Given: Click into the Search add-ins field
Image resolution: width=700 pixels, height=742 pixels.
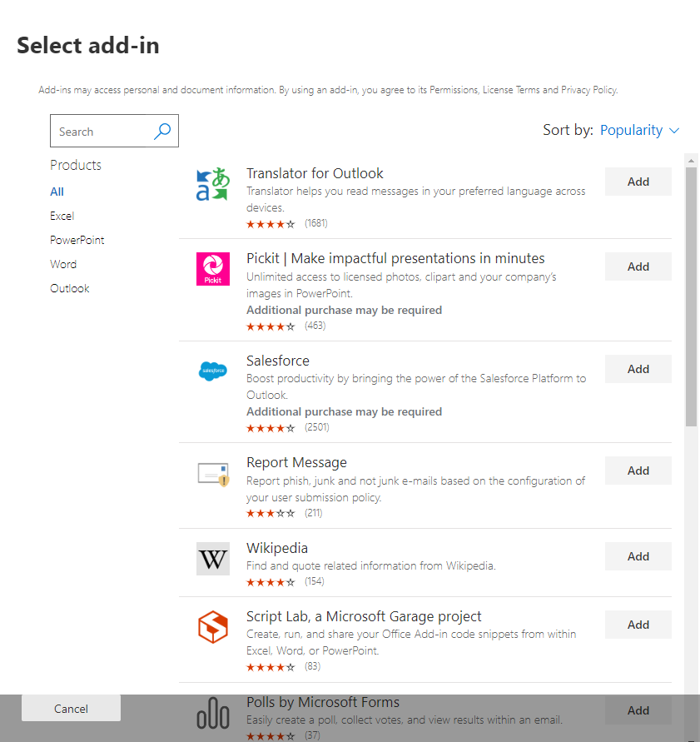Looking at the screenshot, I should pyautogui.click(x=102, y=132).
